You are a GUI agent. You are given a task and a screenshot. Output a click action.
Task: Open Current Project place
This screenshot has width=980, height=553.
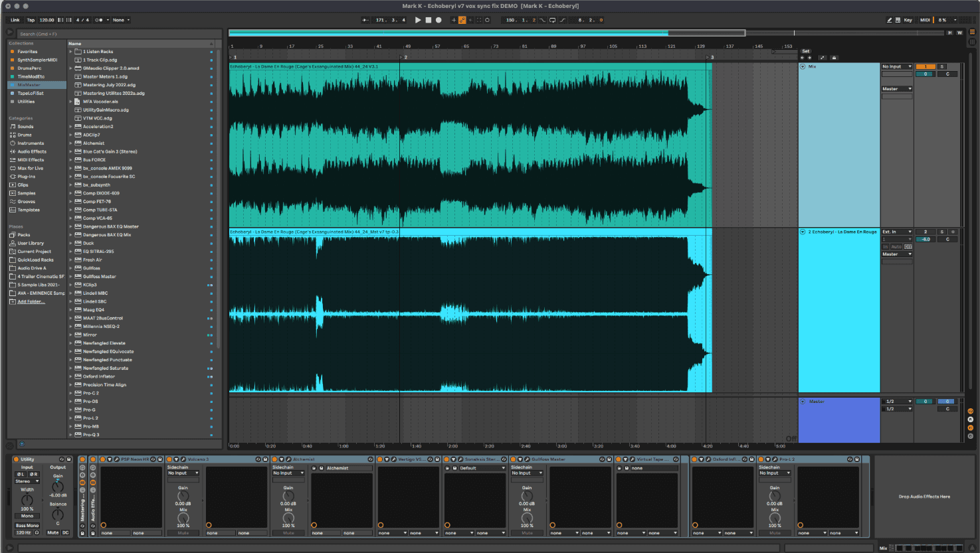[x=35, y=252]
